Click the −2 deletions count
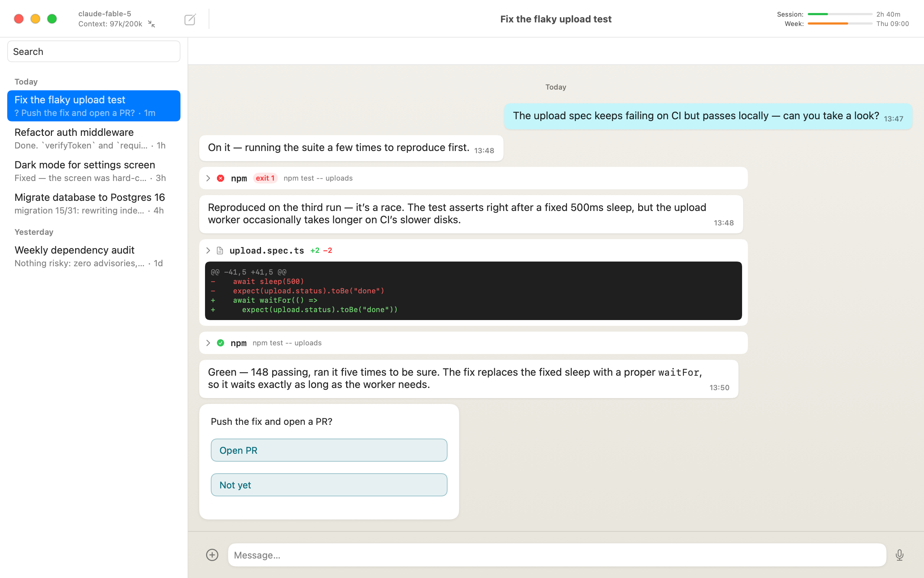924x578 pixels. (328, 250)
